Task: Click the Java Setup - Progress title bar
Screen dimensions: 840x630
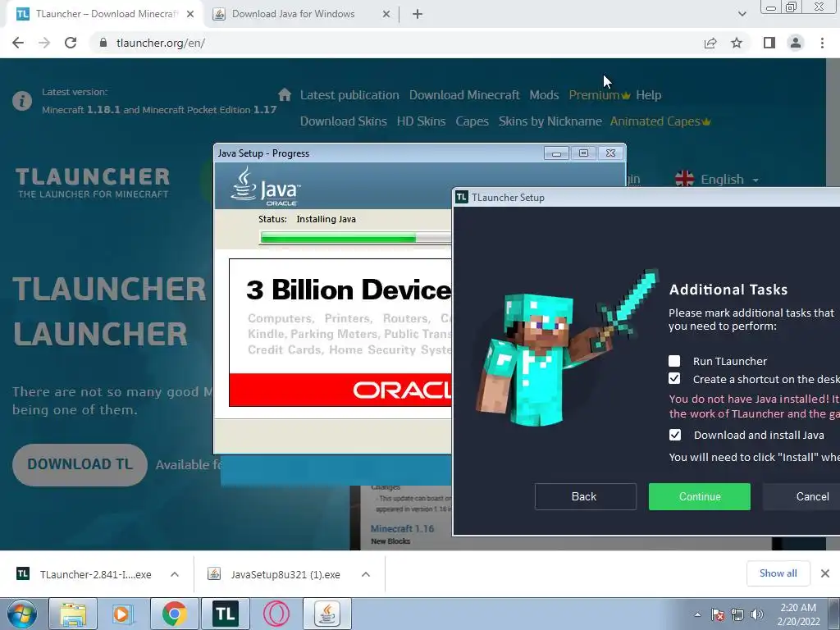Action: click(377, 153)
